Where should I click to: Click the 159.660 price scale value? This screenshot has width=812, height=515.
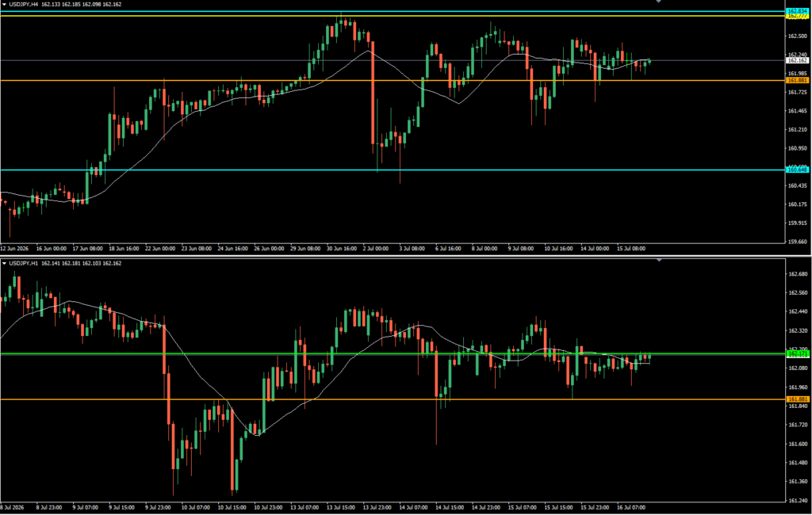[x=798, y=242]
